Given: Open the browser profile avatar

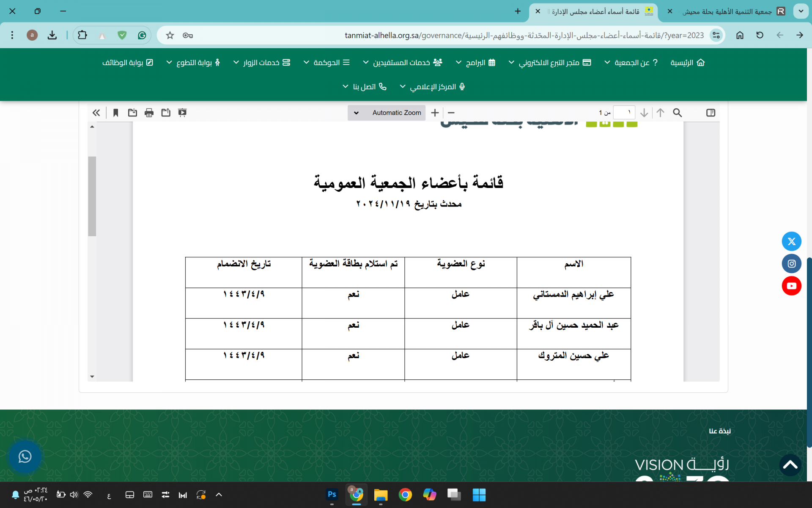Looking at the screenshot, I should [32, 35].
